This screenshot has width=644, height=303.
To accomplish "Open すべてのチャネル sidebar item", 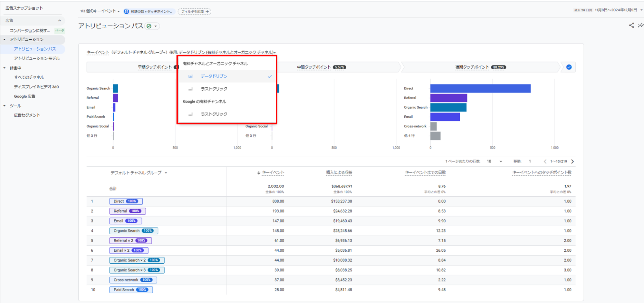I will pyautogui.click(x=29, y=77).
